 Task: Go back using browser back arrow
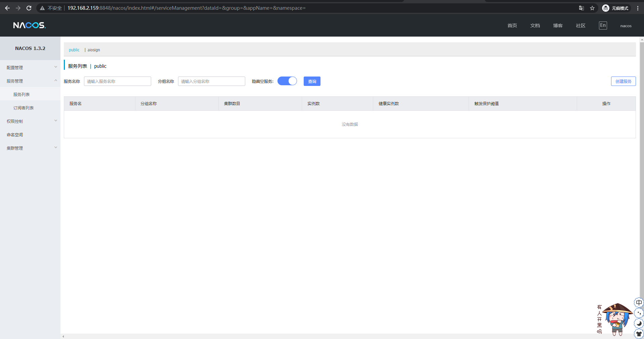(7, 8)
